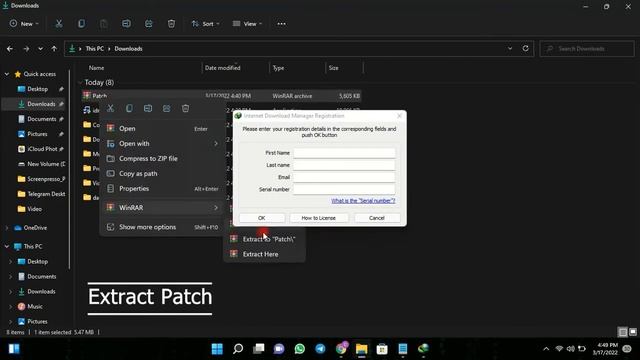This screenshot has height=360, width=640.
Task: Open the WinRAR submenu
Action: pyautogui.click(x=162, y=208)
